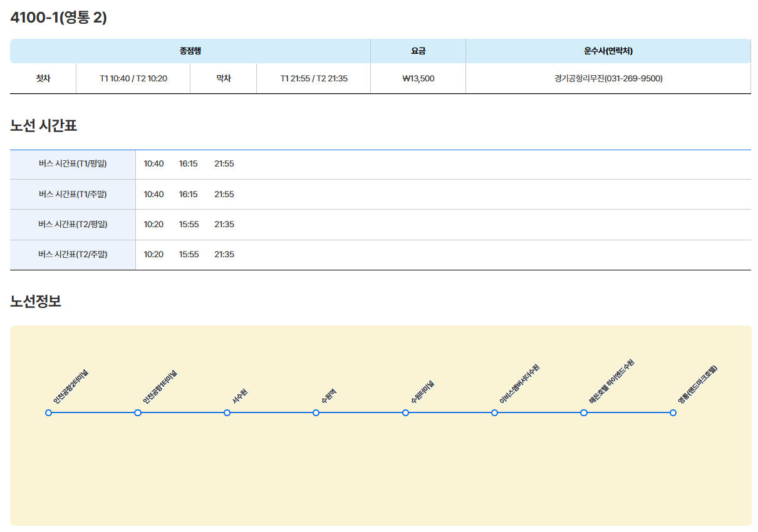Click 15:55 in the T2/주말 row

[x=189, y=254]
